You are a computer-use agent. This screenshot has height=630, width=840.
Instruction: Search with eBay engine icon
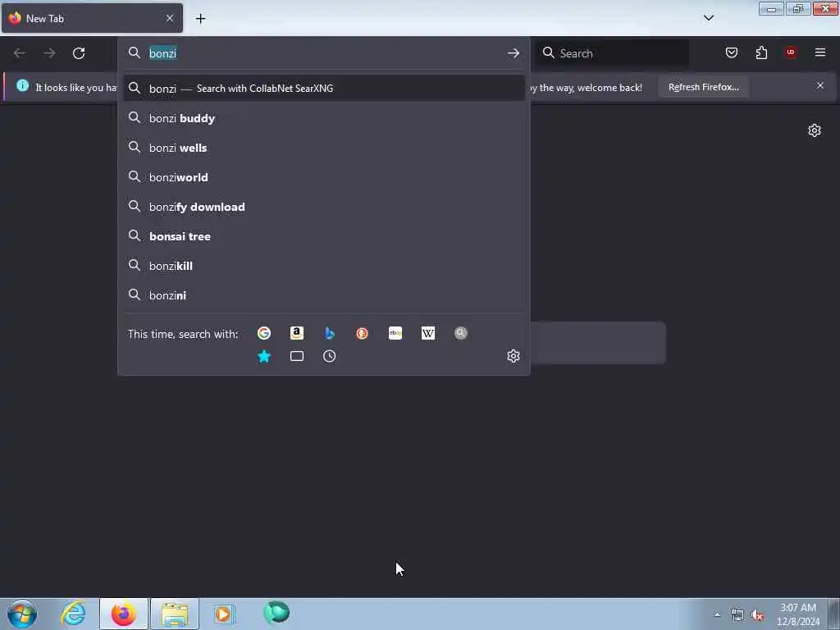pos(395,333)
